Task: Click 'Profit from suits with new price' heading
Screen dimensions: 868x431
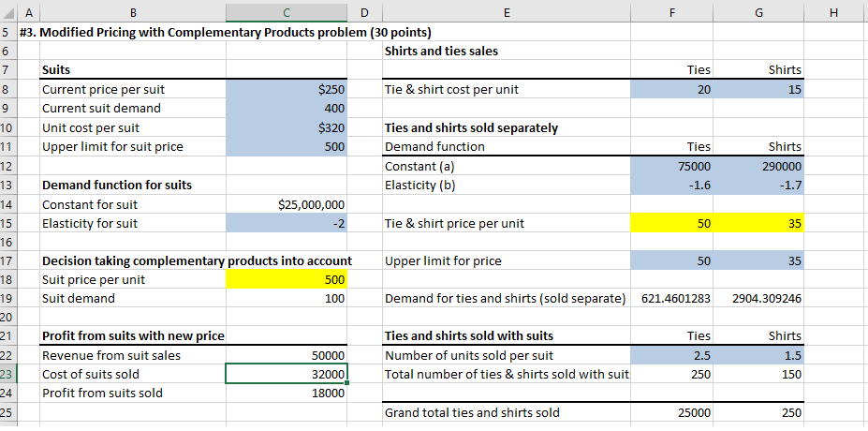Action: pos(133,335)
